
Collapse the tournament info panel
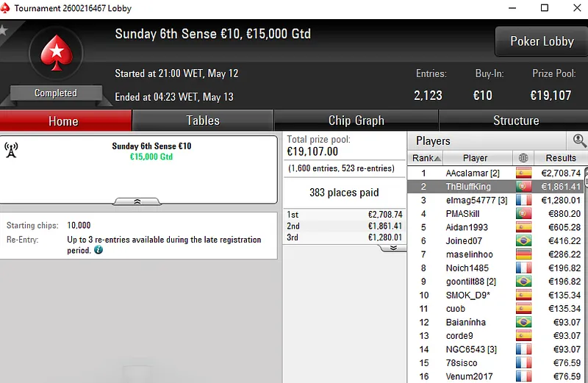(137, 201)
